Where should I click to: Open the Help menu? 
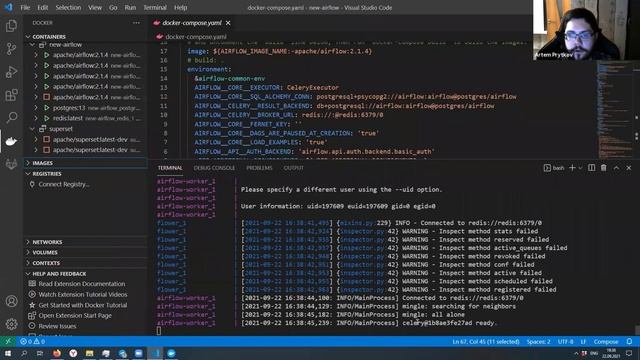pyautogui.click(x=180, y=7)
